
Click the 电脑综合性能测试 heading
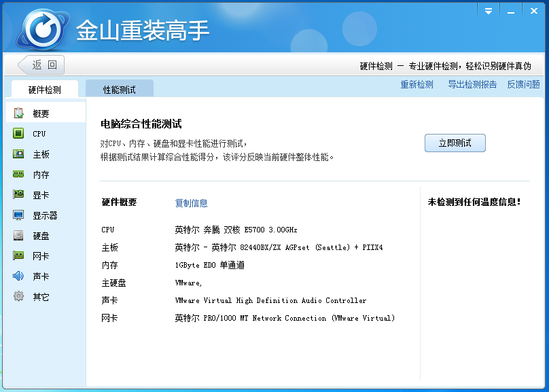coord(141,124)
